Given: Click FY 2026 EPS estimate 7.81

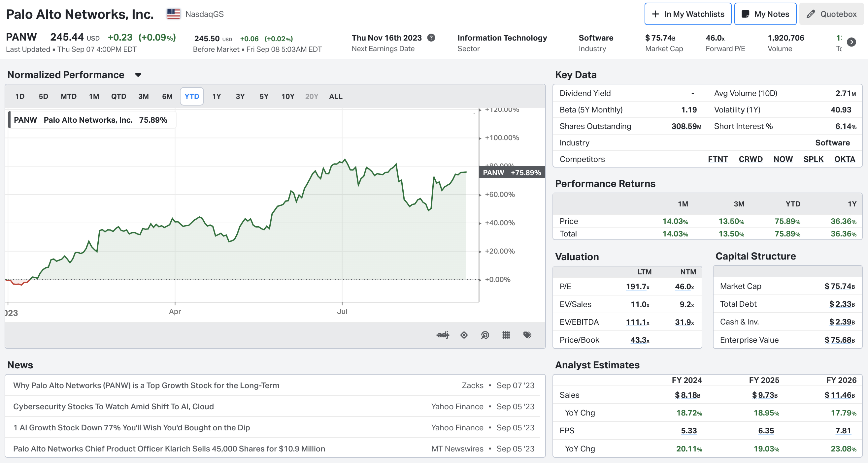Looking at the screenshot, I should click(843, 431).
